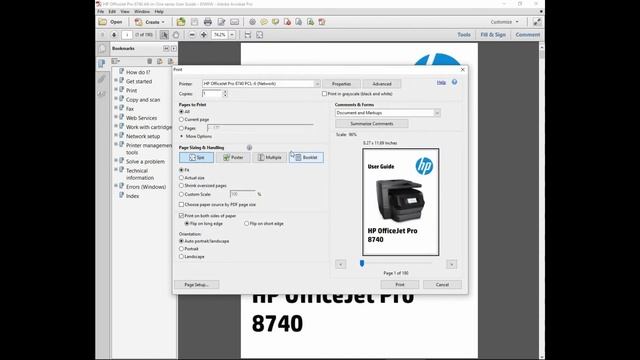Open the attachments paperclip sidebar icon
The height and width of the screenshot is (360, 640).
(x=102, y=79)
